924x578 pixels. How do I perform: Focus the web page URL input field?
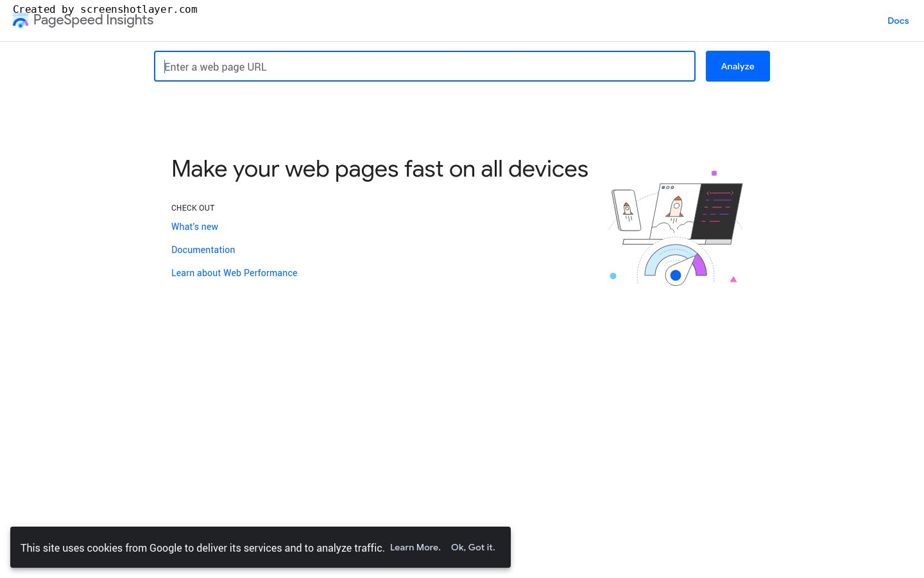pyautogui.click(x=424, y=66)
